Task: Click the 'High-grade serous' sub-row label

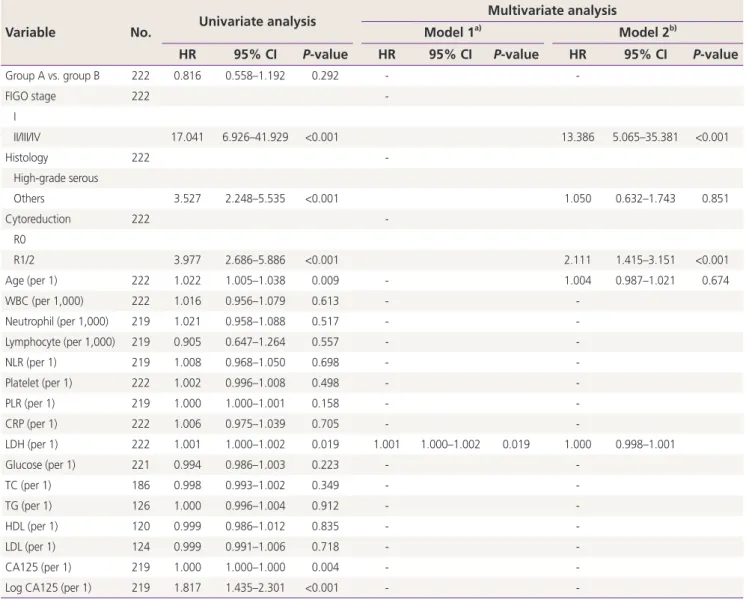Action: 56,178
